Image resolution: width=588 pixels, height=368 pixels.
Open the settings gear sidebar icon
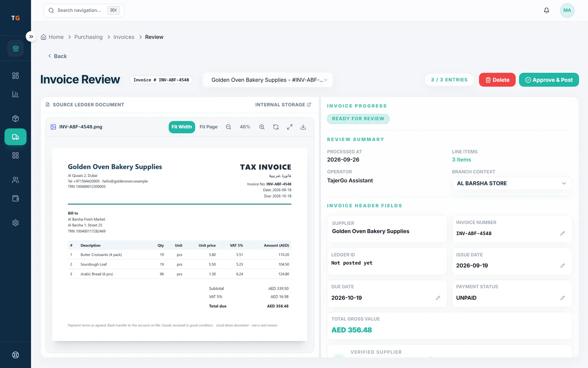tap(16, 223)
